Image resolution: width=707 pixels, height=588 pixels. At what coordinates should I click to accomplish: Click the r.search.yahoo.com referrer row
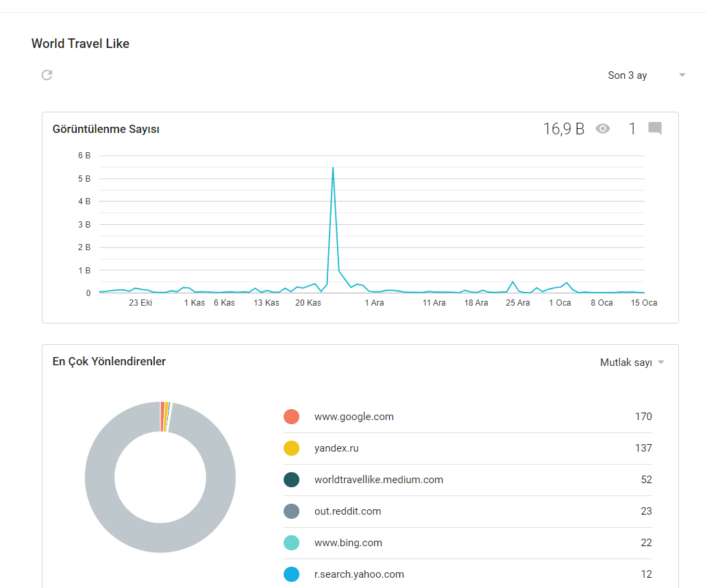(x=468, y=574)
